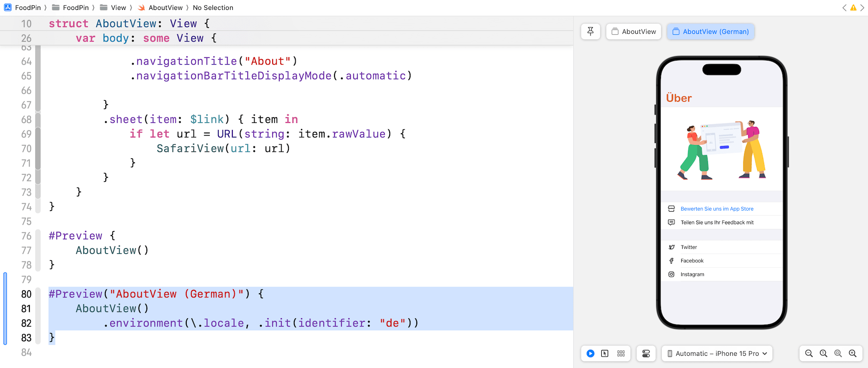Tap 'Bewerten Sie uns im App Store' link
The image size is (868, 368).
coord(717,209)
